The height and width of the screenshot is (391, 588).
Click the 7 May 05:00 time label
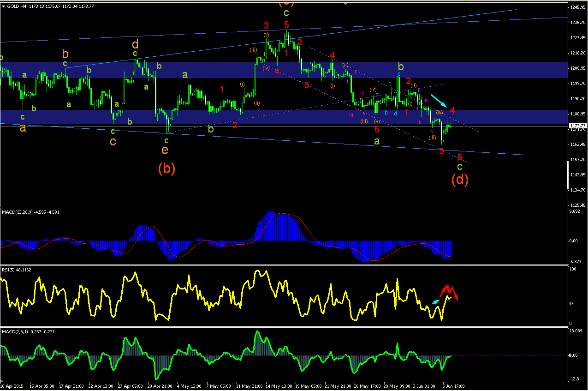(220, 385)
